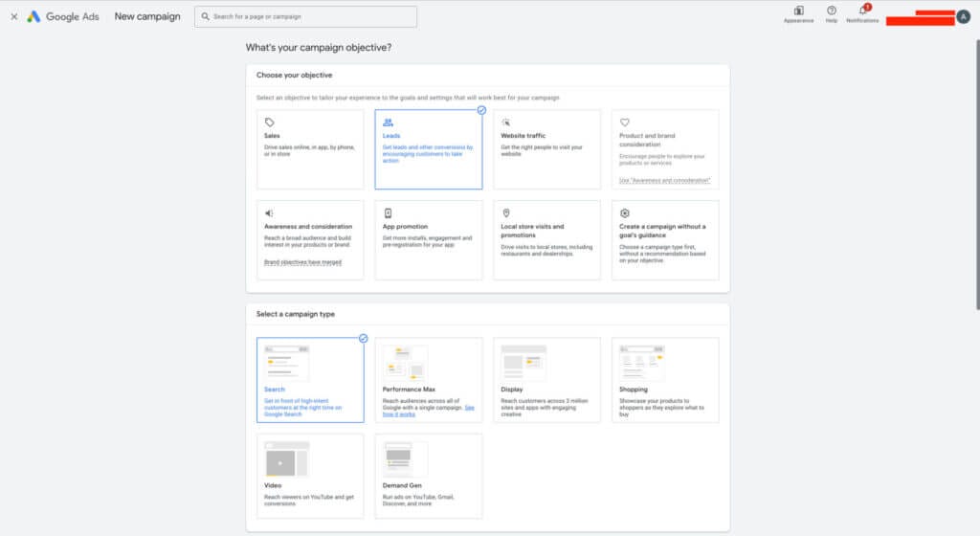Click the Demand Gen thumbnail image
Viewport: 980px width, 536px height.
[405, 459]
